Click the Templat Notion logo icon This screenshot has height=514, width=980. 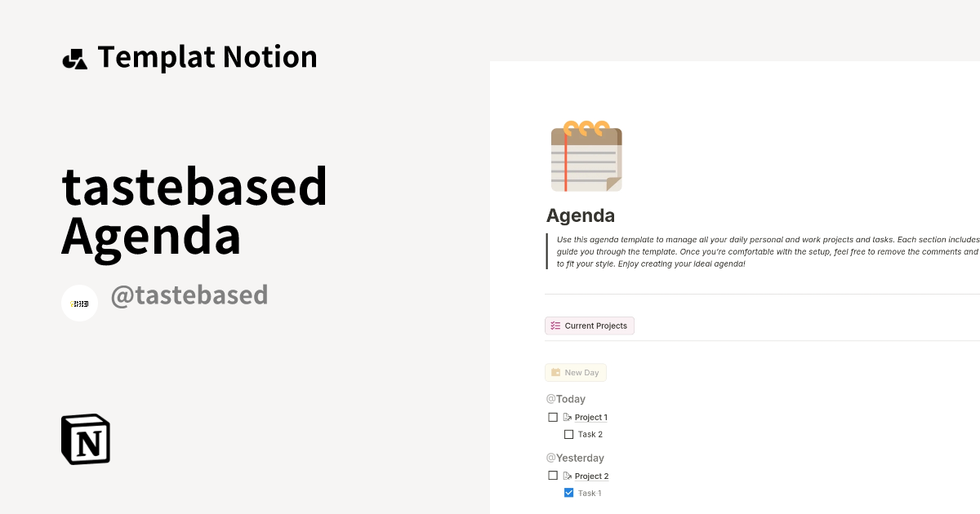pyautogui.click(x=74, y=57)
